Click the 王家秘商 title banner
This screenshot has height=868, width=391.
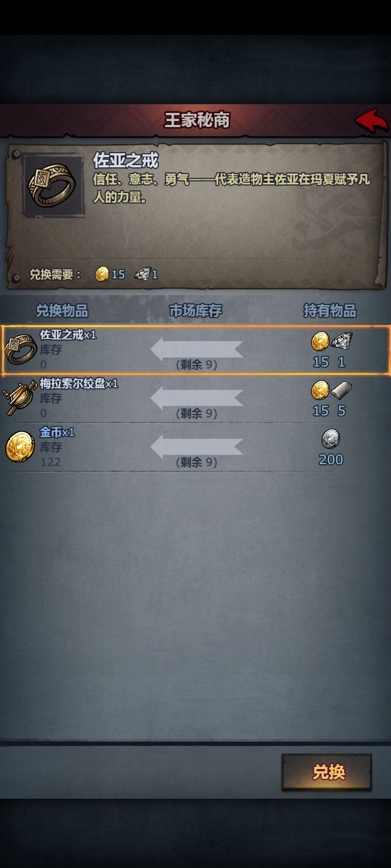coord(197,120)
